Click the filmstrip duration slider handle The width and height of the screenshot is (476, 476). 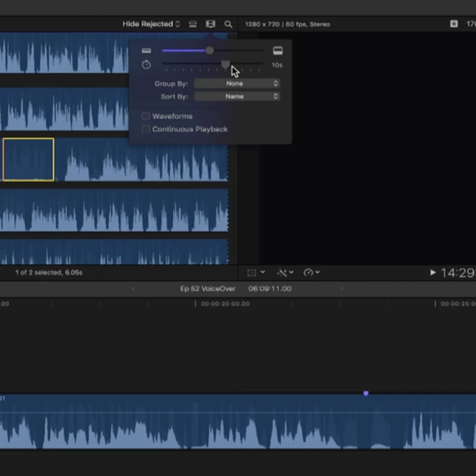point(225,65)
